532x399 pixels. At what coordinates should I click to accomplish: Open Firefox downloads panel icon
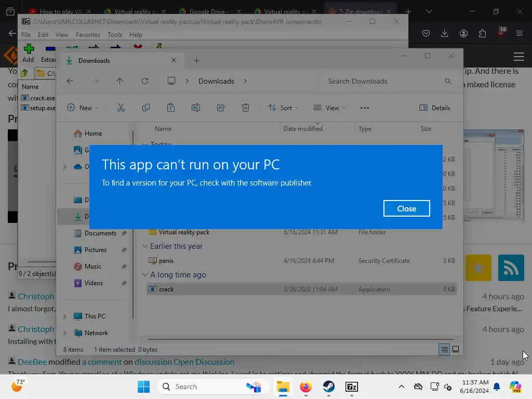(445, 33)
